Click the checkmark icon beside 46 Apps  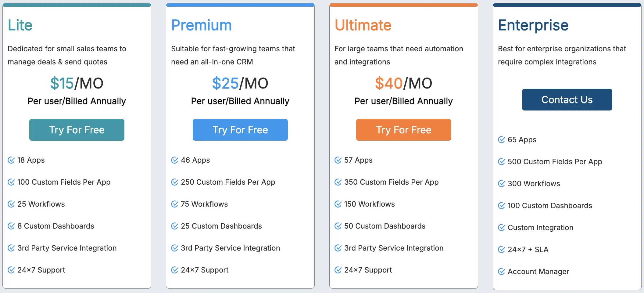coord(175,160)
